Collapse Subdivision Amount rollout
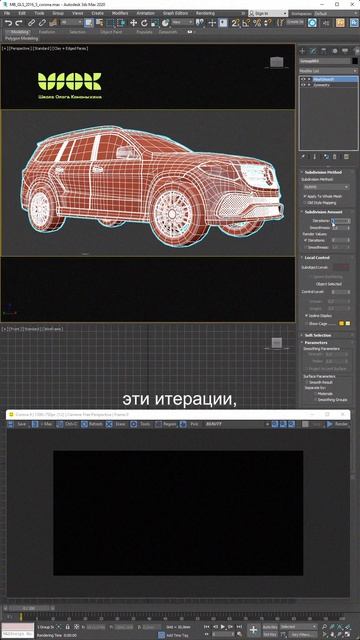This screenshot has height=640, width=360. point(325,212)
